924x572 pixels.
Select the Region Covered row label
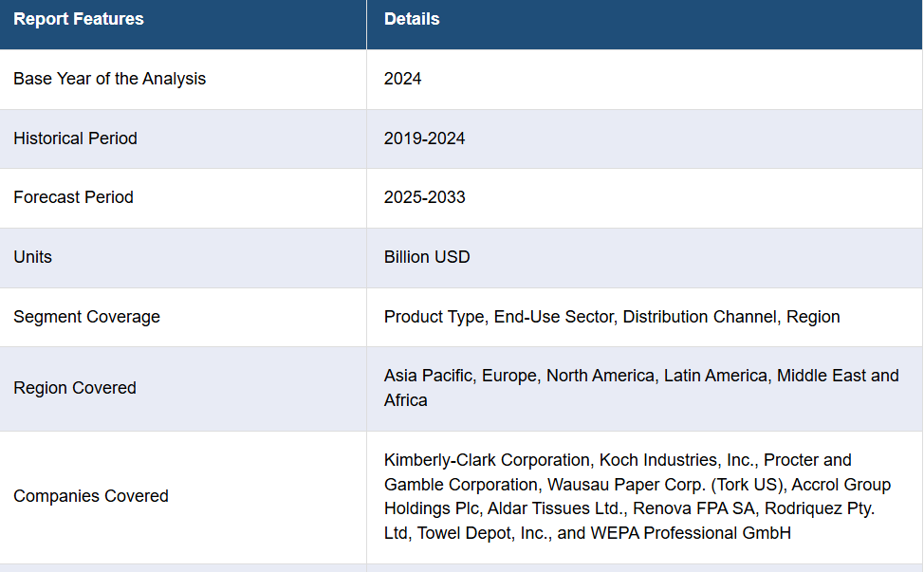click(75, 388)
